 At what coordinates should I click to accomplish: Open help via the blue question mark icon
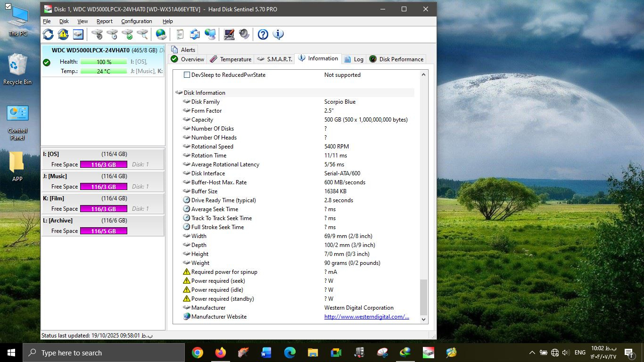[263, 34]
